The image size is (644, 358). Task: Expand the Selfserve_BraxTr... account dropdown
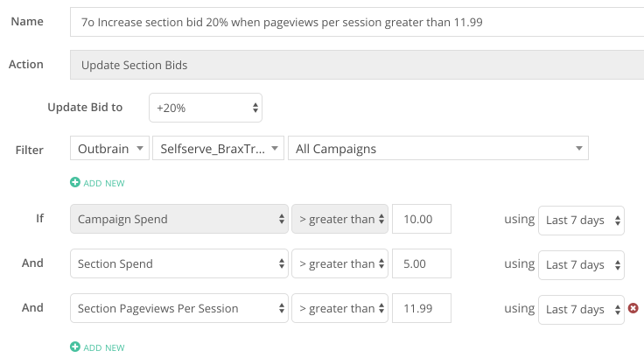point(218,149)
